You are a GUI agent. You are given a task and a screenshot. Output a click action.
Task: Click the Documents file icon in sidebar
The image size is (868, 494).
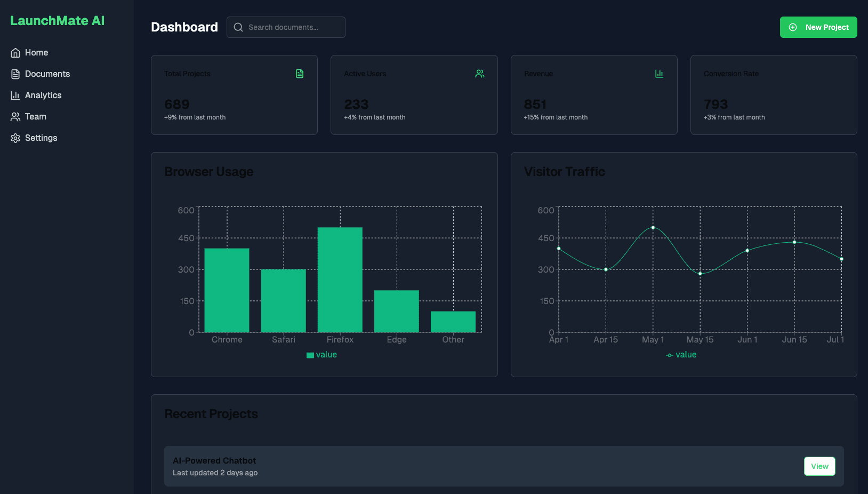point(15,74)
